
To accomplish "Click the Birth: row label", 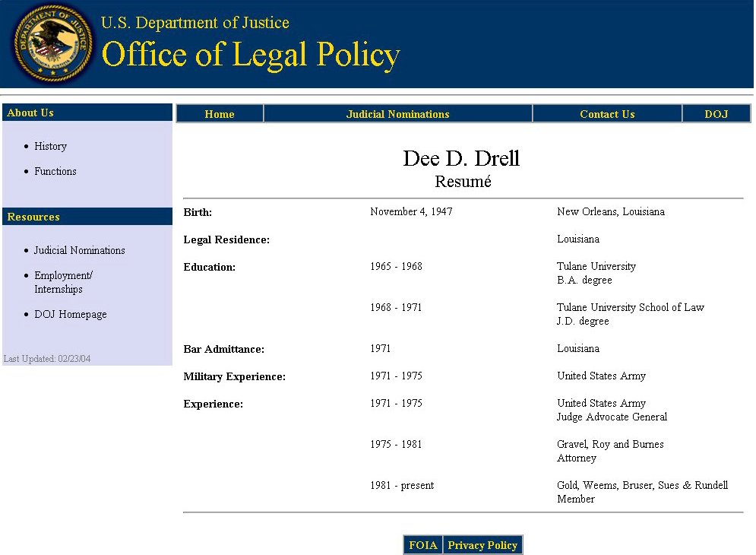I will click(x=198, y=212).
